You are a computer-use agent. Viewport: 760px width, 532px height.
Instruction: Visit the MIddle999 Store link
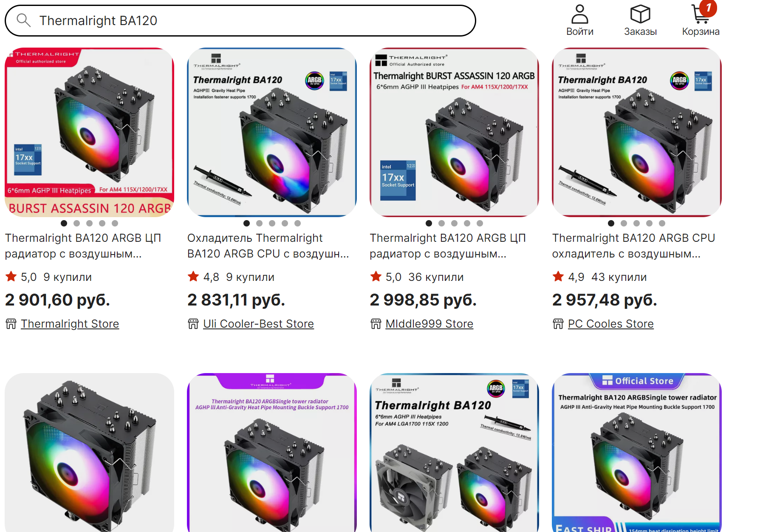[x=429, y=324]
